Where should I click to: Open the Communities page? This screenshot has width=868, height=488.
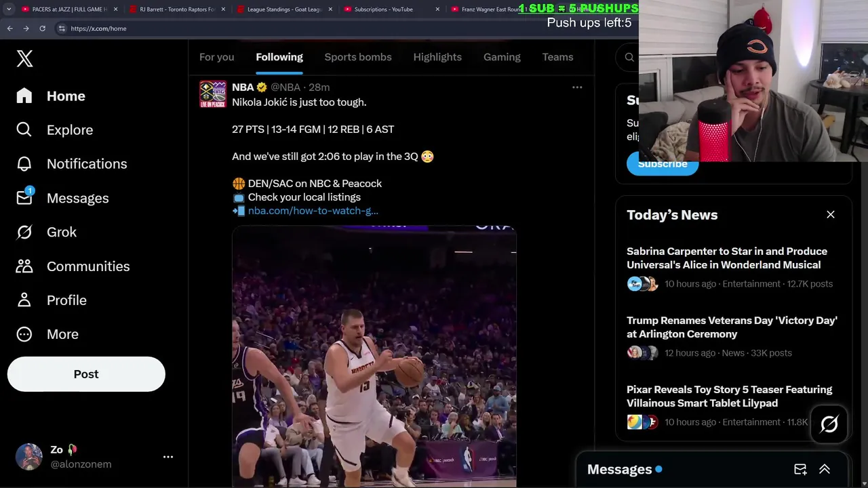tap(73, 266)
